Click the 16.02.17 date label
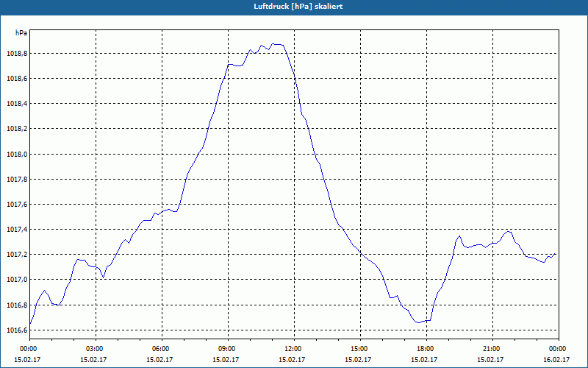Viewport: 588px width, 368px height. pyautogui.click(x=556, y=359)
